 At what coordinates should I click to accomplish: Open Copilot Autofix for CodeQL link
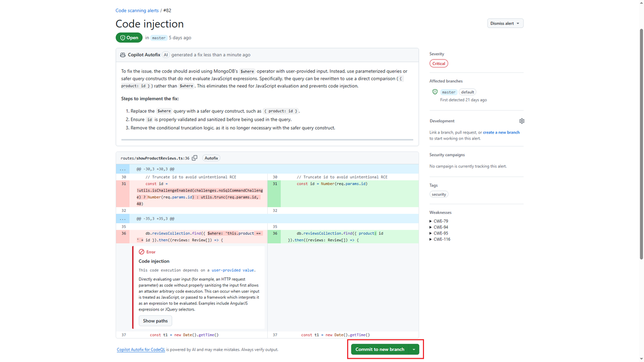[x=141, y=350]
